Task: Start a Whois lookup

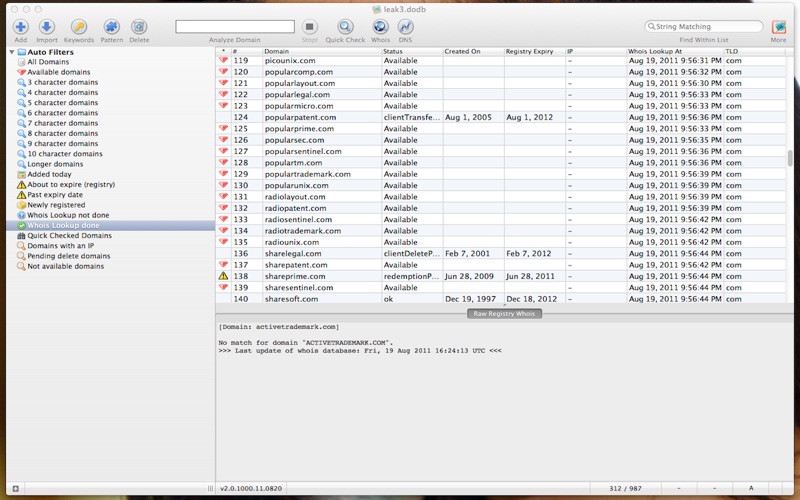Action: point(380,27)
